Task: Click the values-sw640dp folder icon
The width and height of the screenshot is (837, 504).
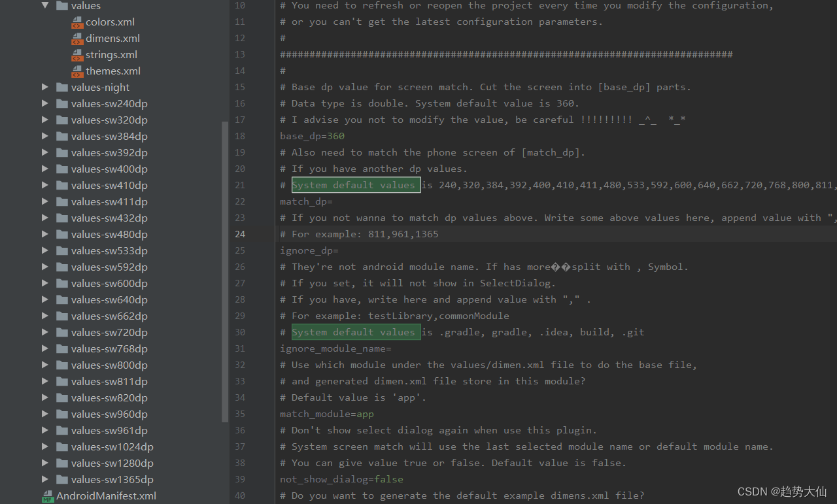Action: pyautogui.click(x=62, y=299)
